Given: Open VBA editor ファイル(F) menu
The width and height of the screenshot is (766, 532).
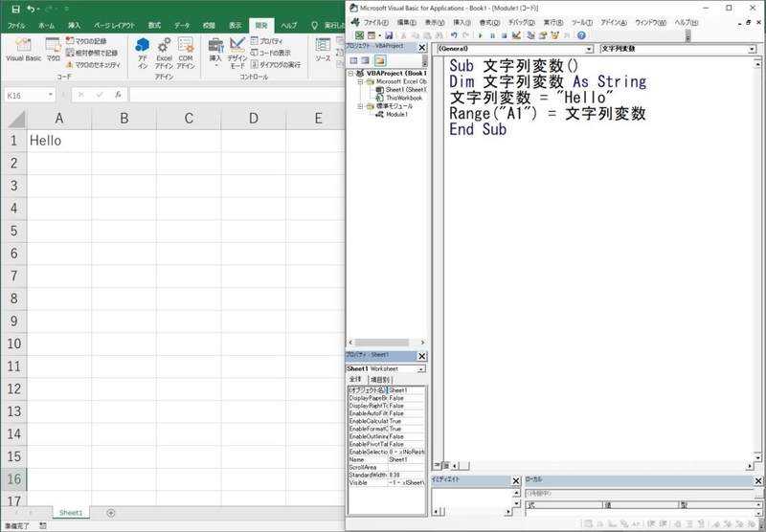Looking at the screenshot, I should (x=376, y=22).
